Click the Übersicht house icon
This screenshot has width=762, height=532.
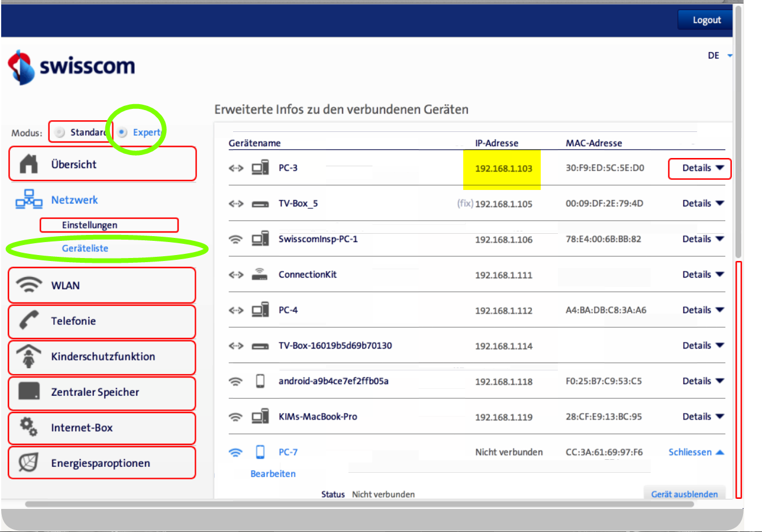pos(29,165)
